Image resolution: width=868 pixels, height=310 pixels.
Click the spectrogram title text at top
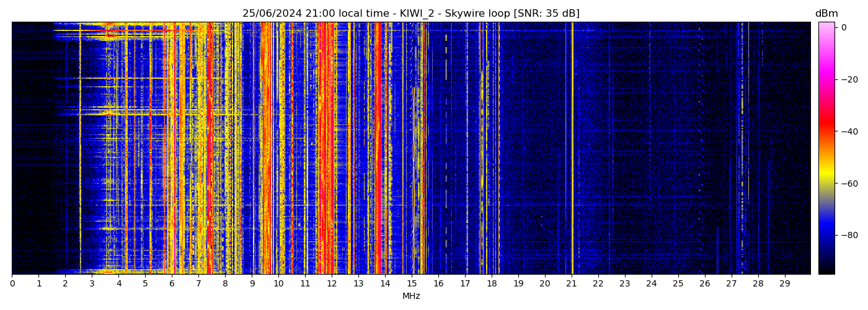[x=410, y=14]
